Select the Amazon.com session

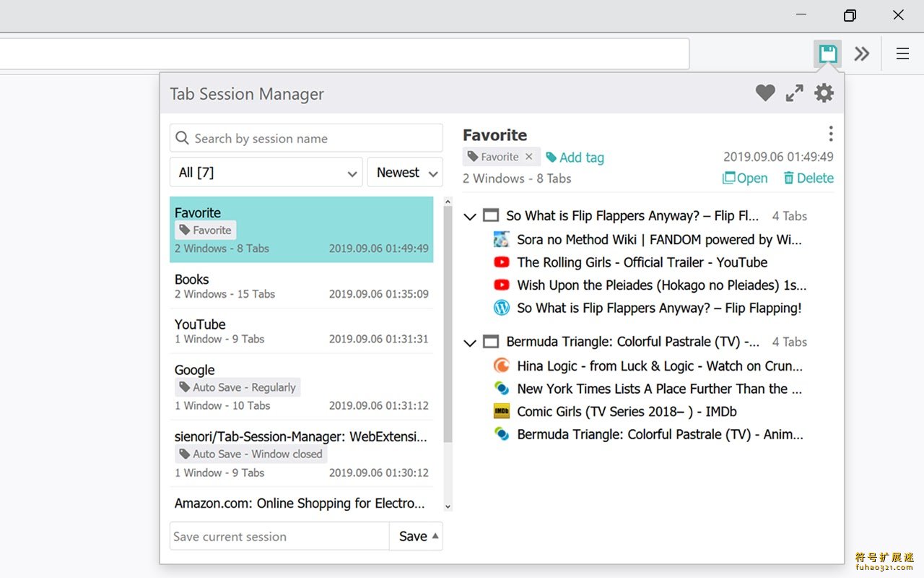point(302,501)
